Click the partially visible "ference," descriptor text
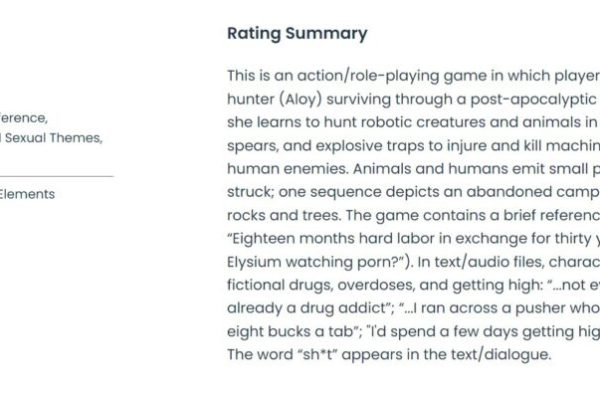The width and height of the screenshot is (600, 400). click(x=24, y=118)
